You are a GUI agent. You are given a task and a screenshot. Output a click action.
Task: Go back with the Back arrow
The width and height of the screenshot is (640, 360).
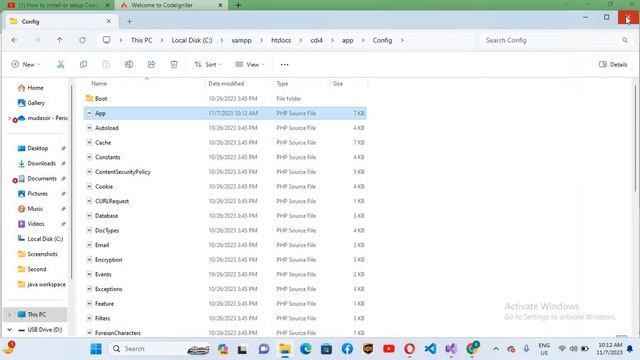(15, 40)
